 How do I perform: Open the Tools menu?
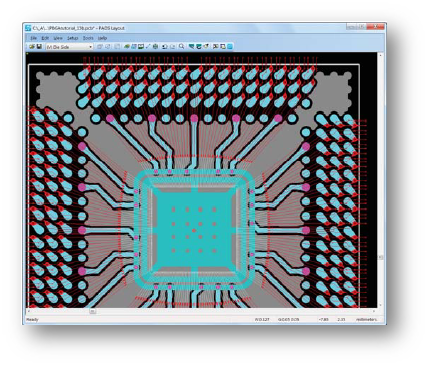coord(88,38)
